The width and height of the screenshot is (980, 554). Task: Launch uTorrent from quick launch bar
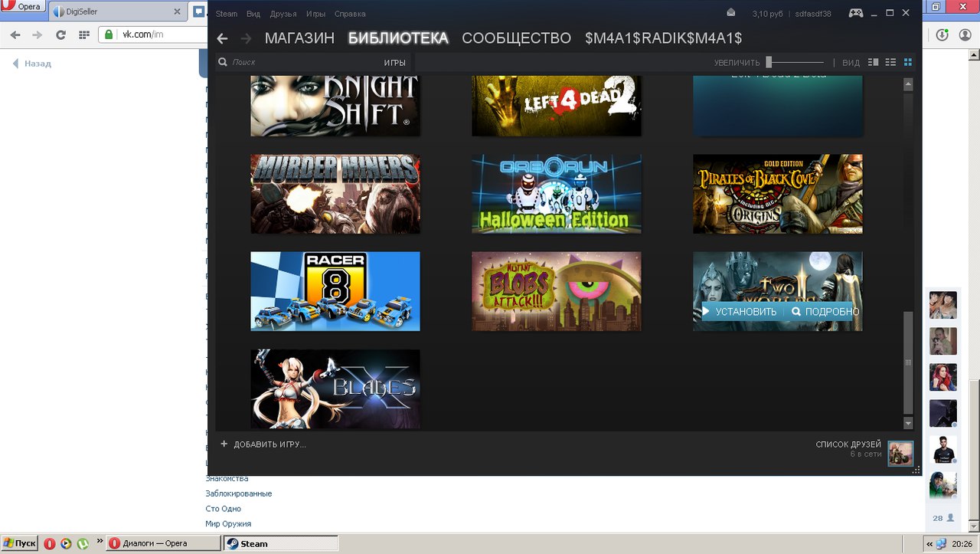pos(83,543)
